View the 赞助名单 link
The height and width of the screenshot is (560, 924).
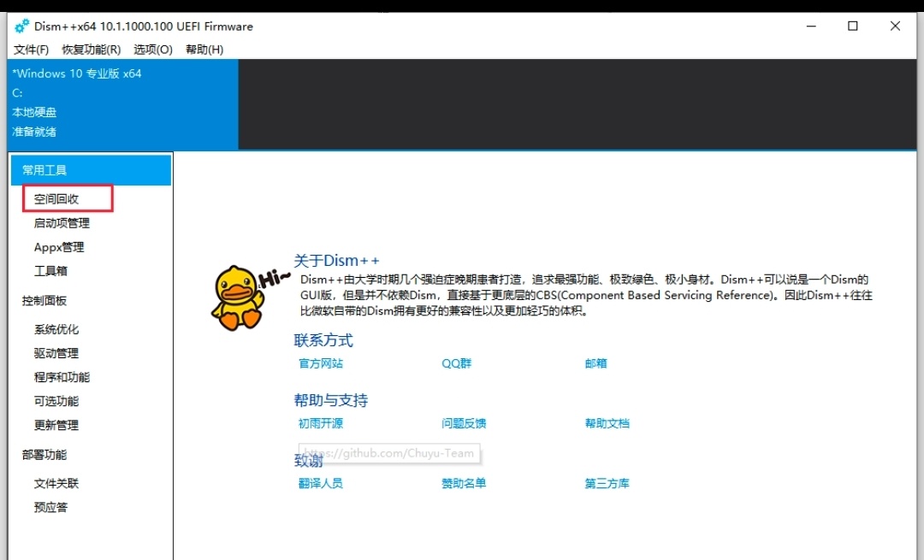point(464,483)
